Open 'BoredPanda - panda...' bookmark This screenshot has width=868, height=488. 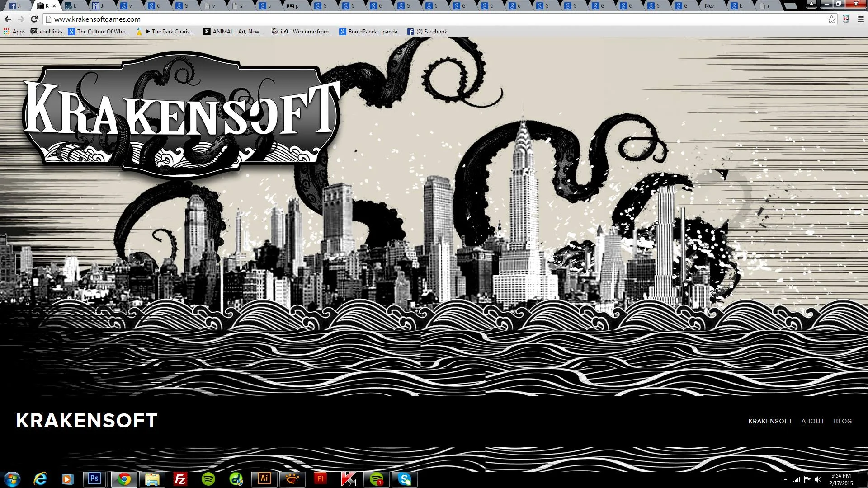click(x=370, y=32)
